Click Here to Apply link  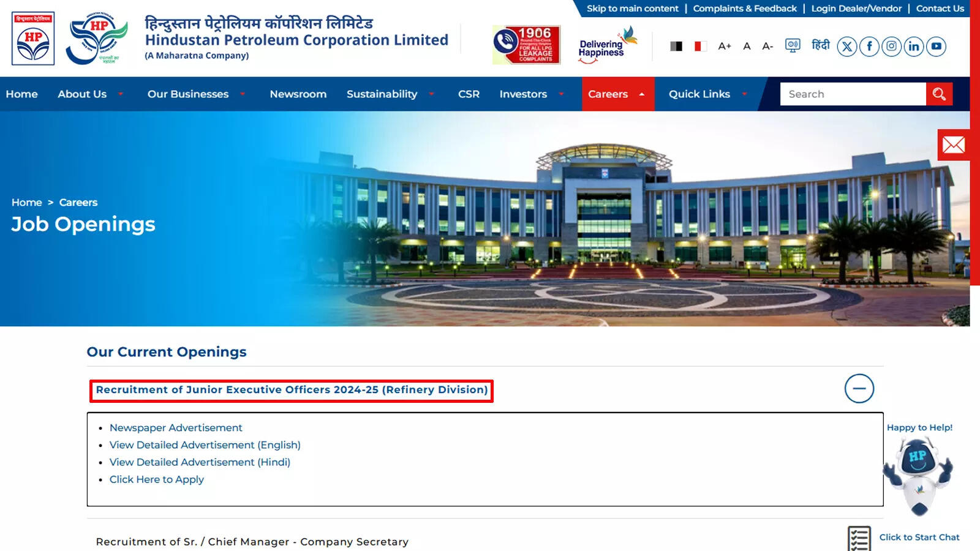tap(156, 479)
